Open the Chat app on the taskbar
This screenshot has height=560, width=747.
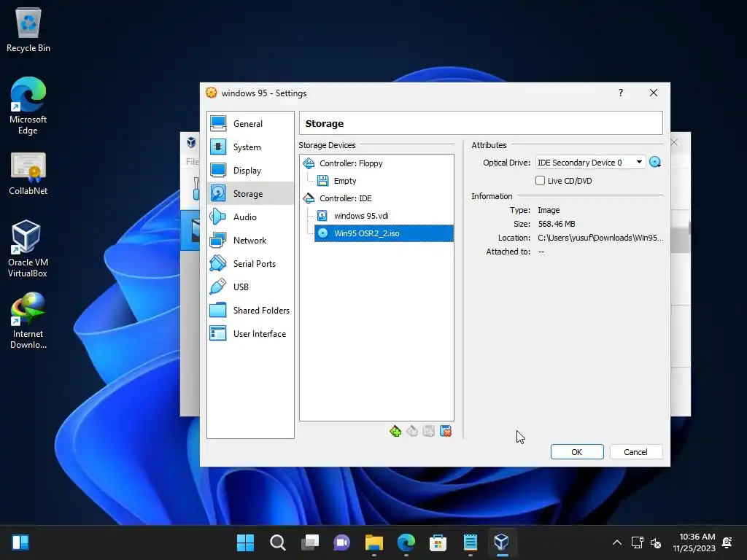(x=341, y=542)
